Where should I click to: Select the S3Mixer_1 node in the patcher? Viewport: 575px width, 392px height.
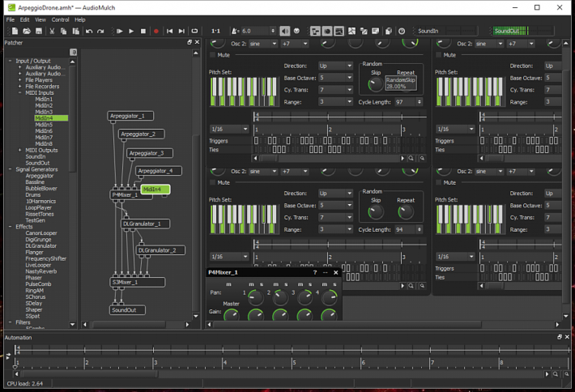138,282
